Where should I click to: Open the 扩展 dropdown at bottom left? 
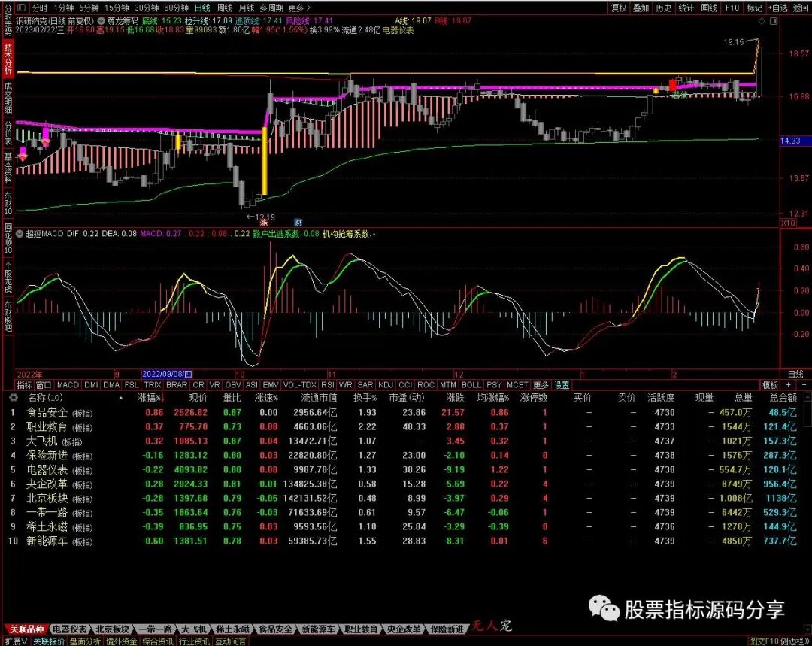17,641
